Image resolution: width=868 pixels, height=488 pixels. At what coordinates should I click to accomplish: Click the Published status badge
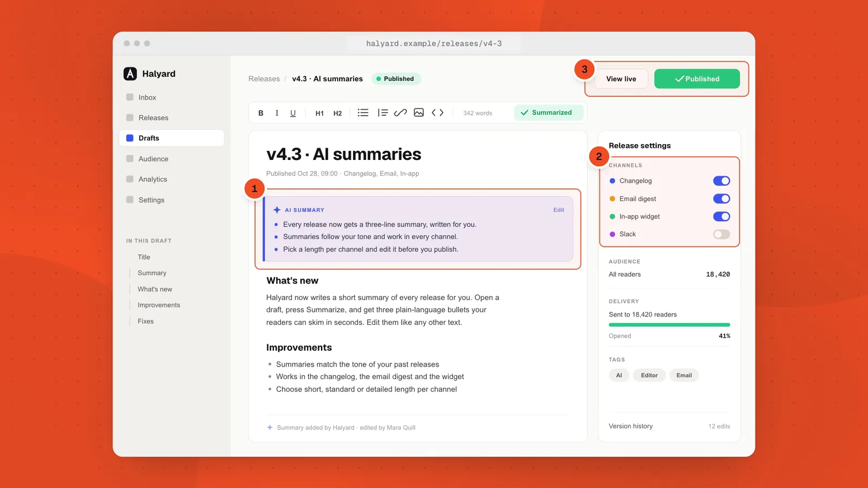[x=396, y=79]
